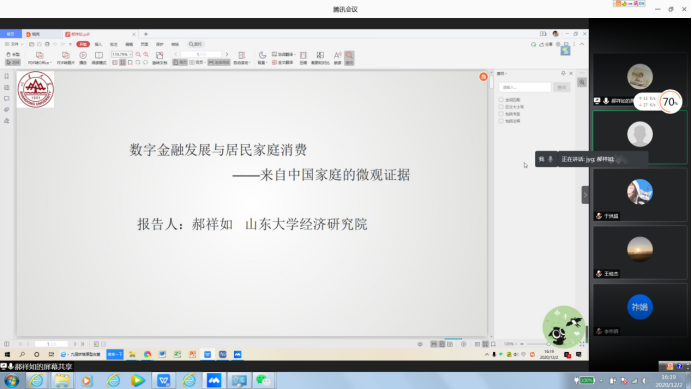Click the zoom-out magnifier icon

[x=138, y=54]
